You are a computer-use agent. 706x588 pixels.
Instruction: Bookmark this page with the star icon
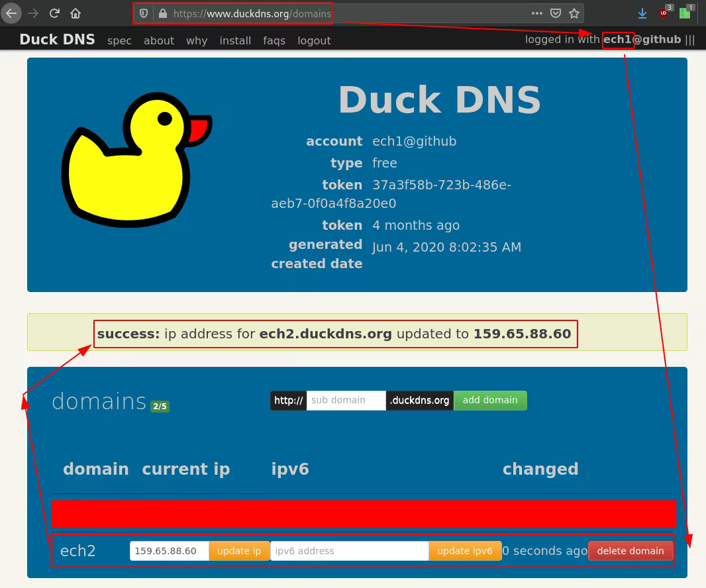(x=574, y=13)
